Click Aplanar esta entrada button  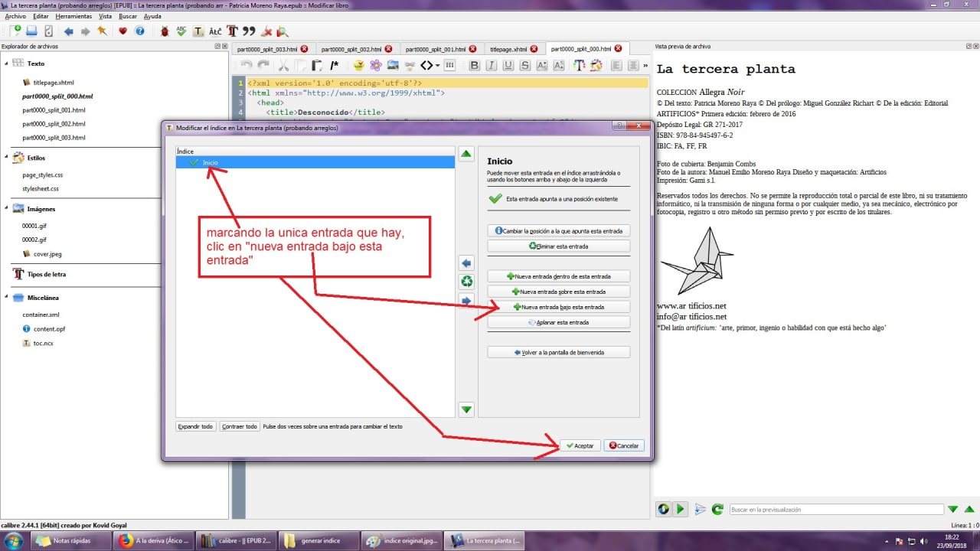point(559,322)
